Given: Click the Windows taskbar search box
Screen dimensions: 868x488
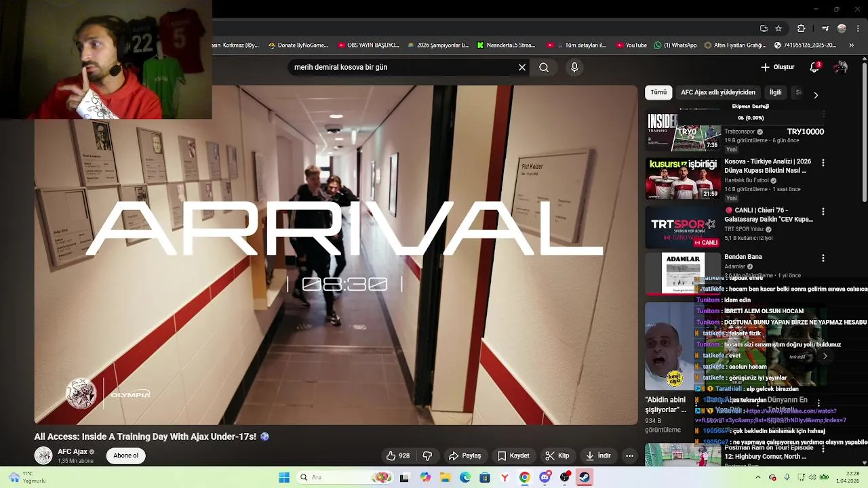Looking at the screenshot, I should pyautogui.click(x=346, y=477).
